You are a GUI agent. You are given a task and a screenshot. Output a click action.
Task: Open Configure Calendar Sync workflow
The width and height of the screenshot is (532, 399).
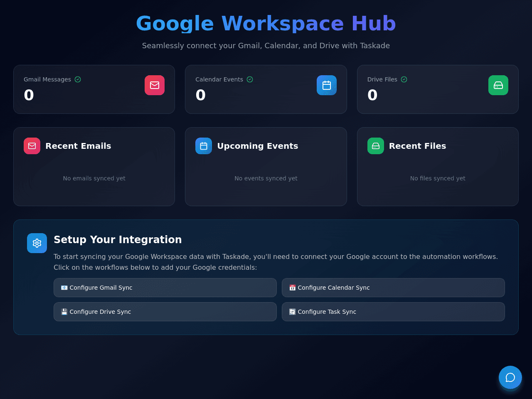[393, 288]
